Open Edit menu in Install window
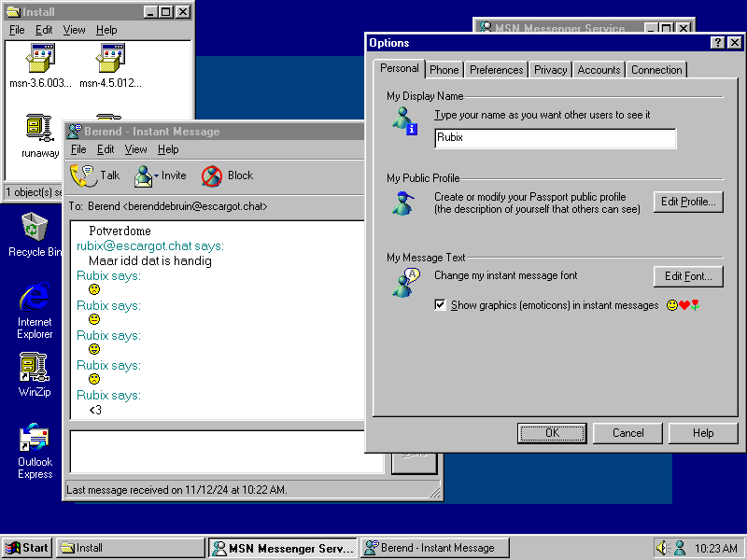The width and height of the screenshot is (747, 560). [x=44, y=30]
